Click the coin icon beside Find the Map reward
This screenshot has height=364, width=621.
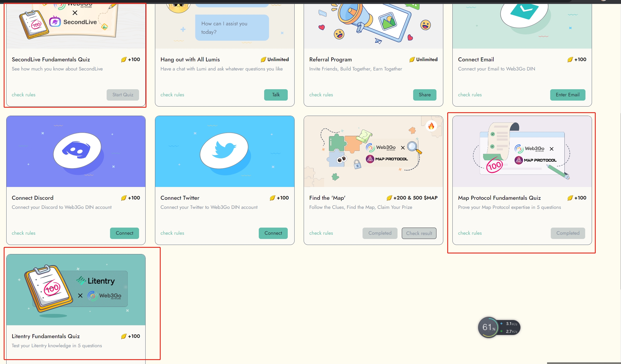[x=389, y=198]
